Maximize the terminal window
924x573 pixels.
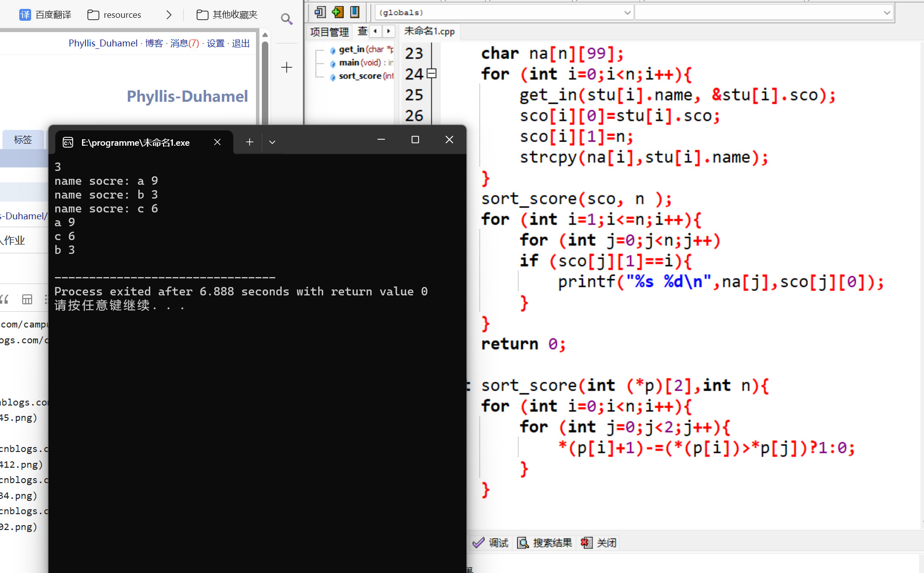(415, 140)
